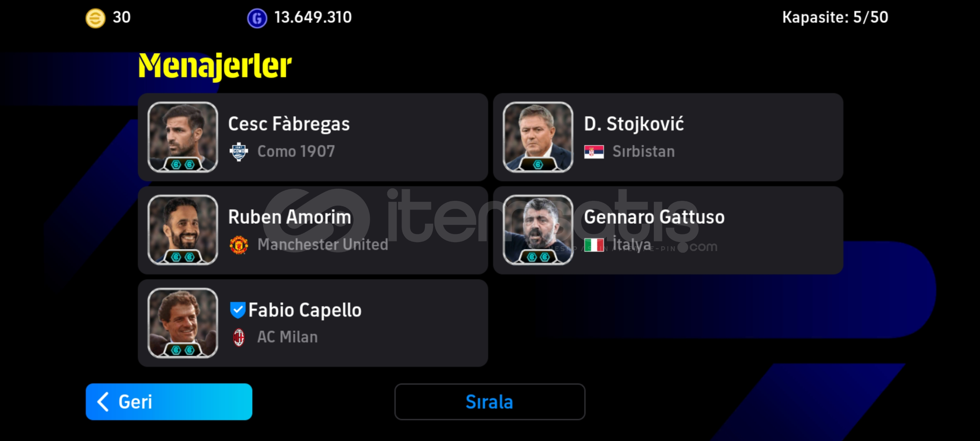Viewport: 980px width, 441px height.
Task: Tap the Serbia flag icon
Action: coord(594,152)
